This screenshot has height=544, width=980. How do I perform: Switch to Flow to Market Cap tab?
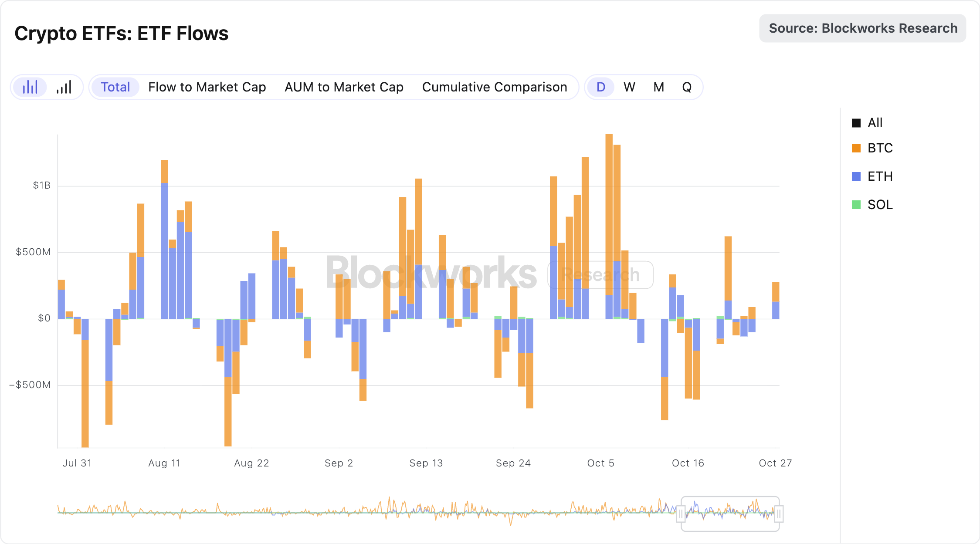(x=207, y=87)
